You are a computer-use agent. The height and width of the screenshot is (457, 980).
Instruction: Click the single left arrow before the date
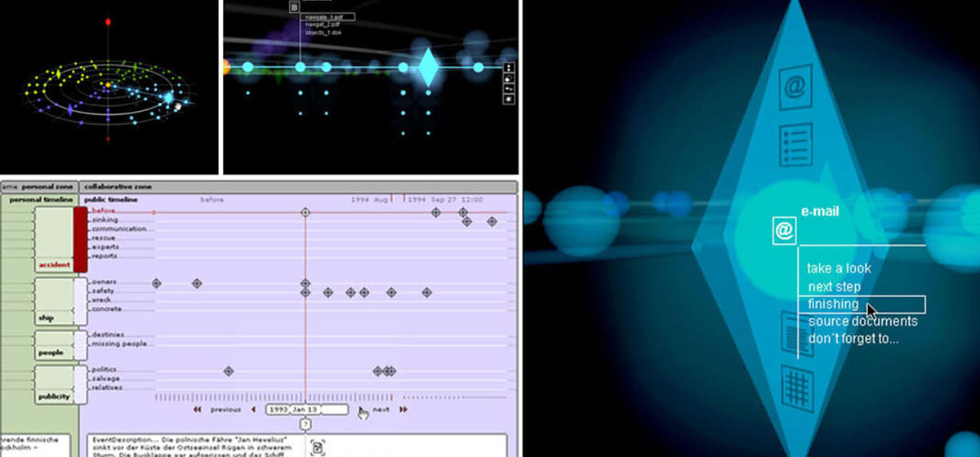(x=253, y=410)
